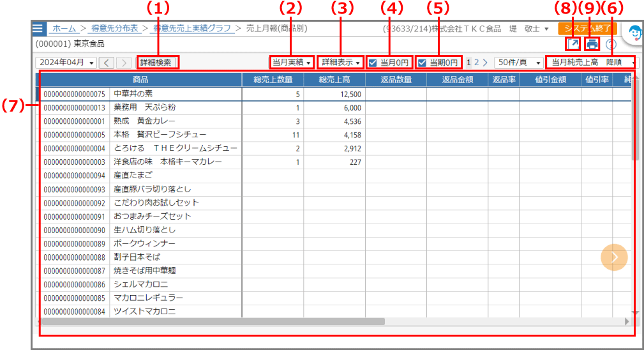Click the 4,158 sales amount cell
The height and width of the screenshot is (350, 644).
334,135
